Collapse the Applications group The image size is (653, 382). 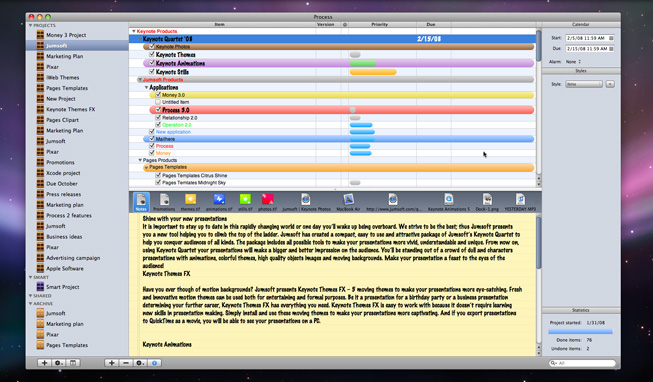(146, 87)
